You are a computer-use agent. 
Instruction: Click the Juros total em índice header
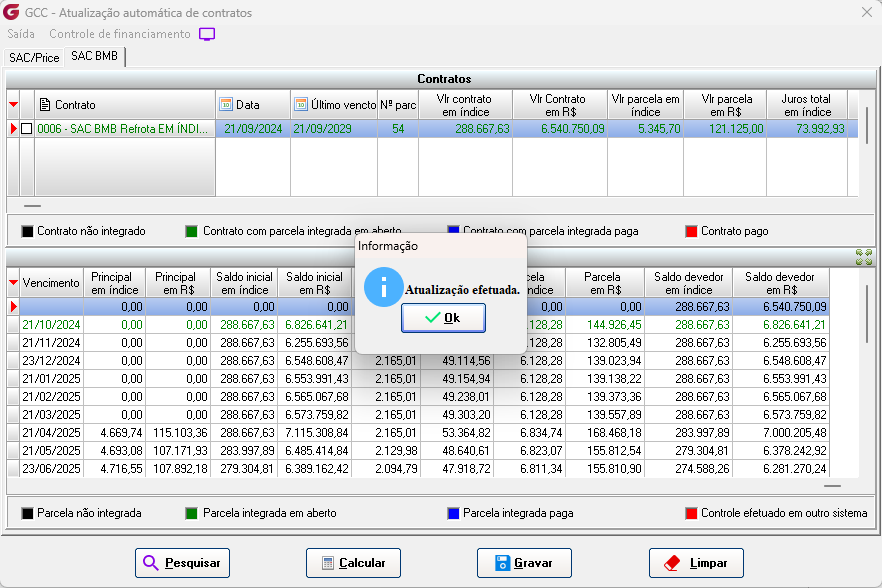[807, 105]
